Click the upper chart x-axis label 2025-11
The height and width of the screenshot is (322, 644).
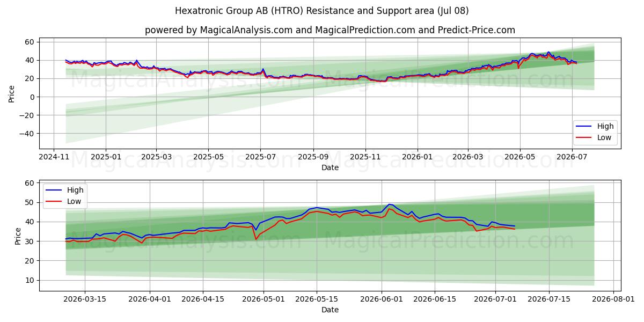tap(365, 158)
